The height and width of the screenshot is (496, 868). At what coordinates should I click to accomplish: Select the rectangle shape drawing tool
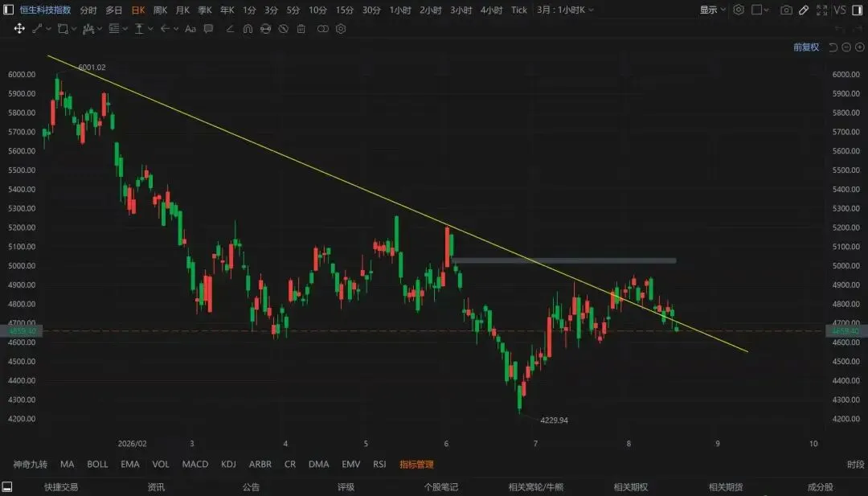63,29
